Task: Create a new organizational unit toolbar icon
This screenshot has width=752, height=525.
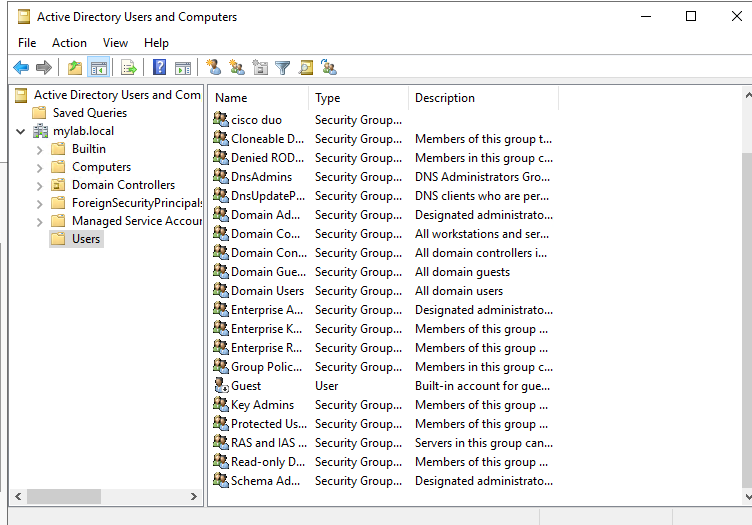Action: pyautogui.click(x=260, y=67)
